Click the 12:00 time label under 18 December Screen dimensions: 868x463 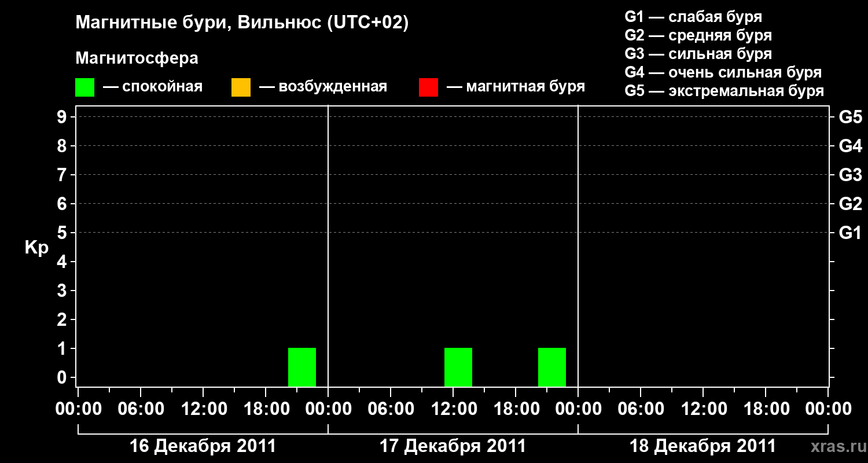click(x=703, y=409)
